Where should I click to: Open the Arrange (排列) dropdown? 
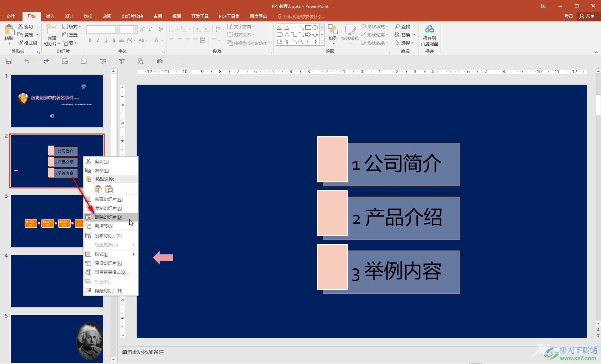[x=333, y=34]
